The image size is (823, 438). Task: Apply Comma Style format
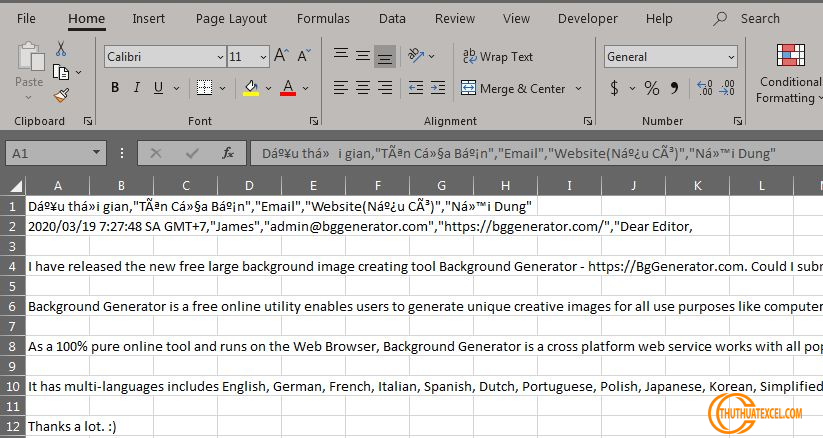674,88
